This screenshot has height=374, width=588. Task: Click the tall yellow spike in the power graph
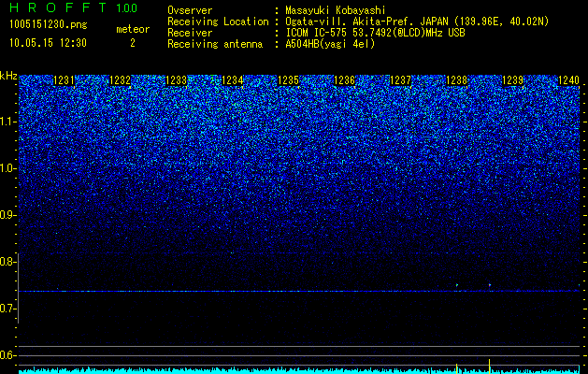pos(489,366)
